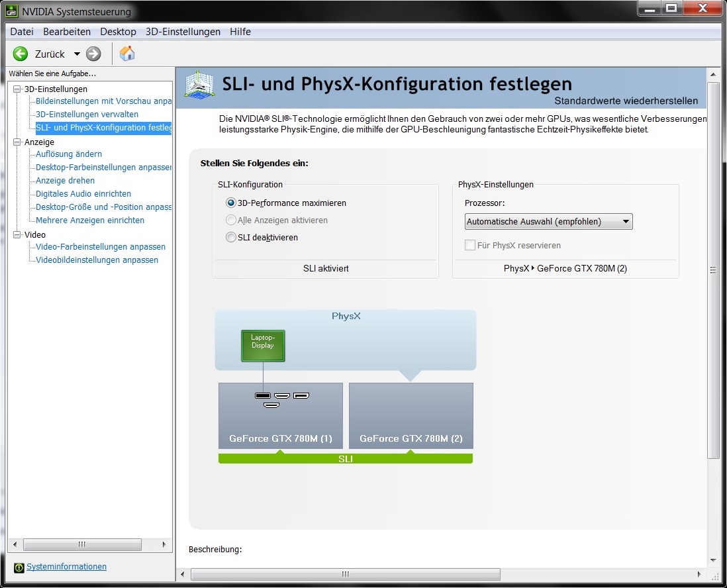
Task: Open Mehrere Anzeigen einrichten task
Action: point(90,220)
